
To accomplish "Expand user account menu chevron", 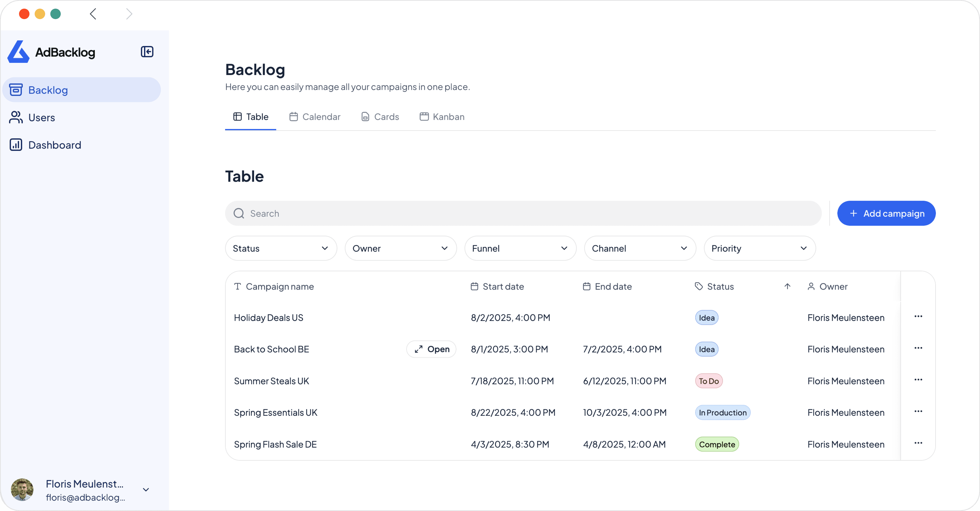I will tap(146, 490).
